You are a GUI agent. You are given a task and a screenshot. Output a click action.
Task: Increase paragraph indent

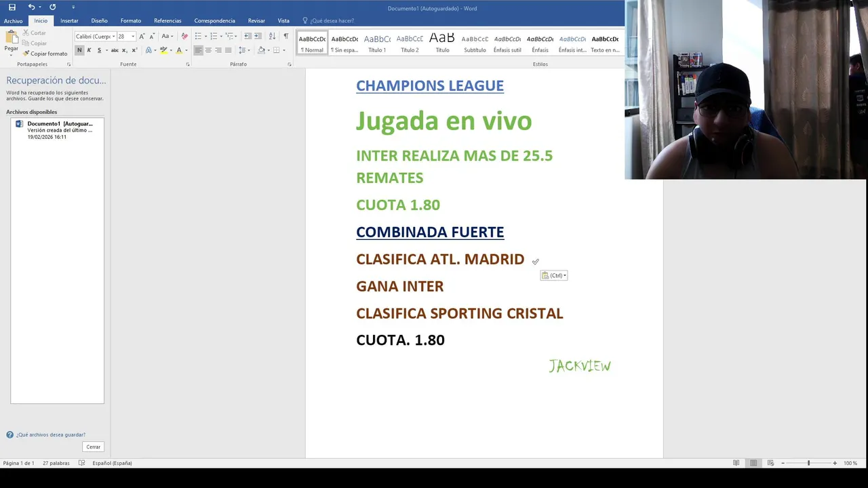pyautogui.click(x=258, y=37)
